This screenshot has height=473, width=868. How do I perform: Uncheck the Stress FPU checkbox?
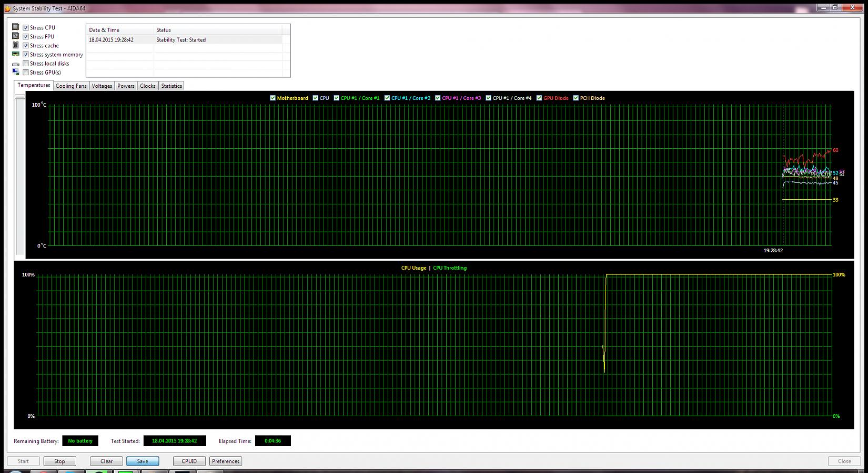coord(26,36)
